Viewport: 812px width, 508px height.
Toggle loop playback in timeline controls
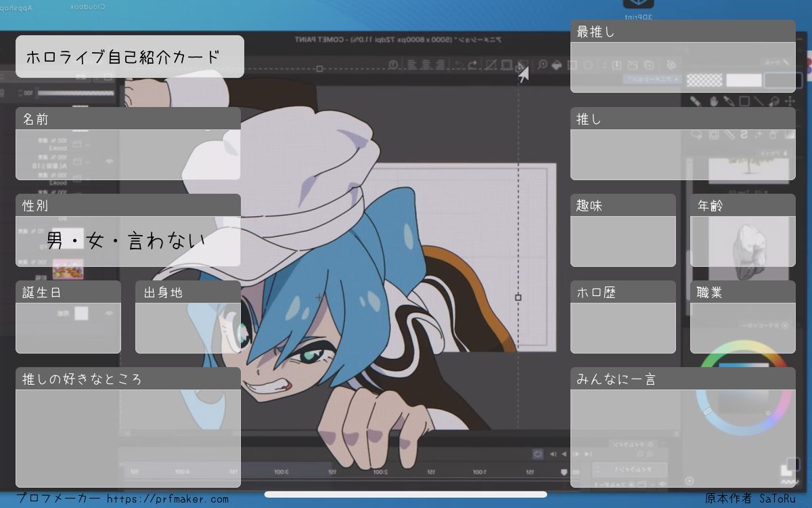pos(538,454)
